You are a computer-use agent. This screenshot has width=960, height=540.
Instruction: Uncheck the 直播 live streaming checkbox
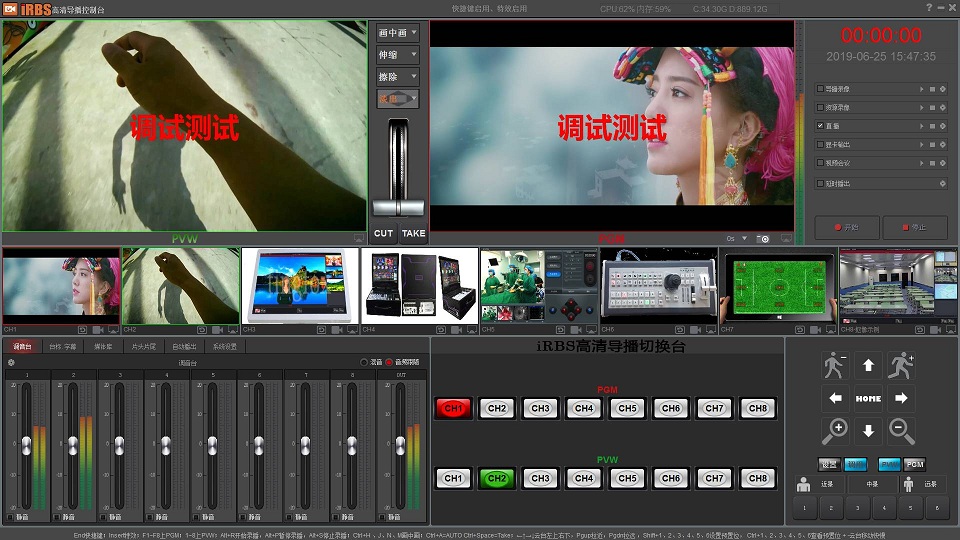[821, 126]
